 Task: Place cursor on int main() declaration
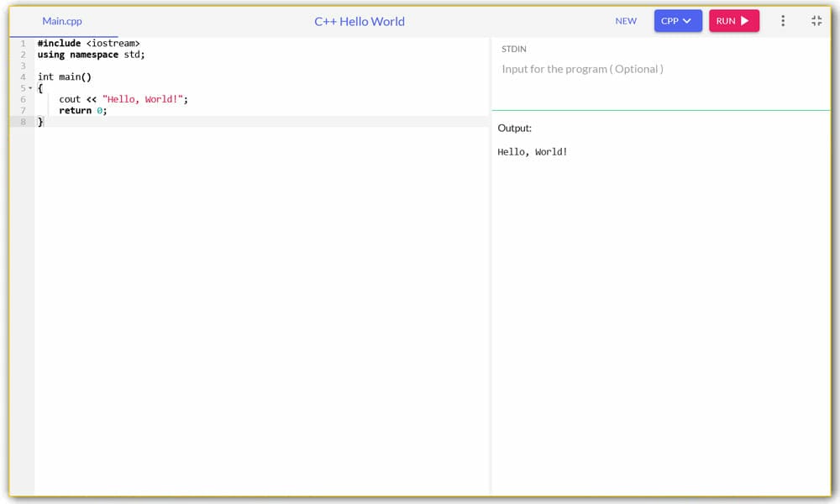64,76
